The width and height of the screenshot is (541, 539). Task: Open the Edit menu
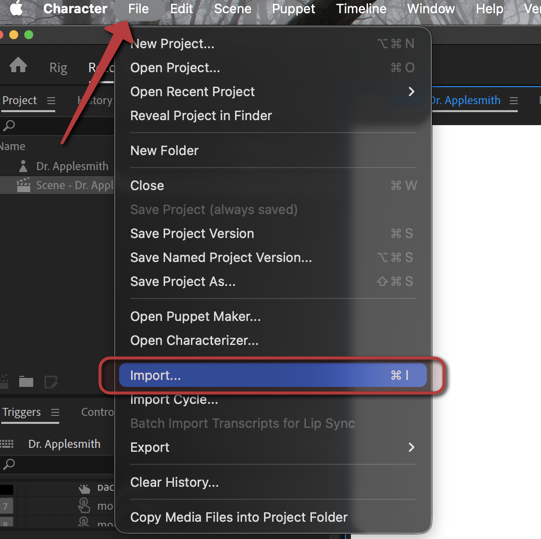coord(181,9)
